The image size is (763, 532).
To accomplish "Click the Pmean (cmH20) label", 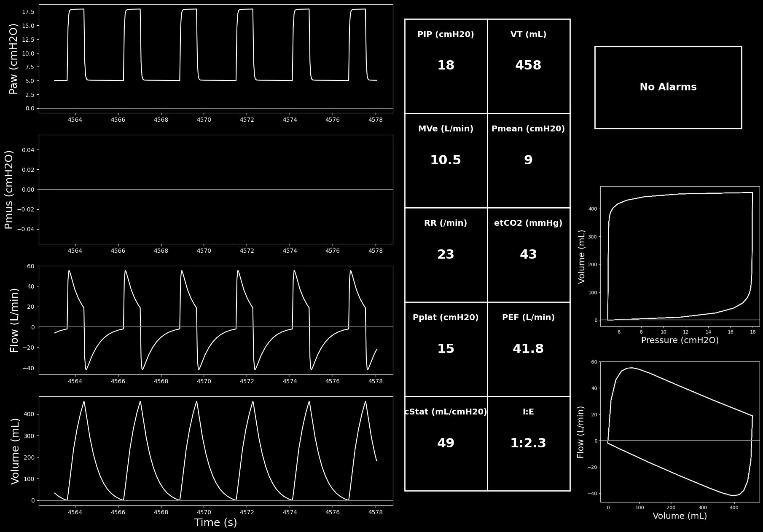I will coord(528,129).
